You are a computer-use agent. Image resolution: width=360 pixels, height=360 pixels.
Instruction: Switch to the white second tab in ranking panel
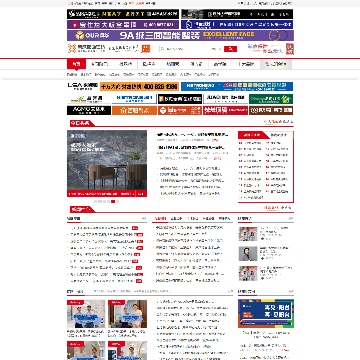(x=279, y=135)
